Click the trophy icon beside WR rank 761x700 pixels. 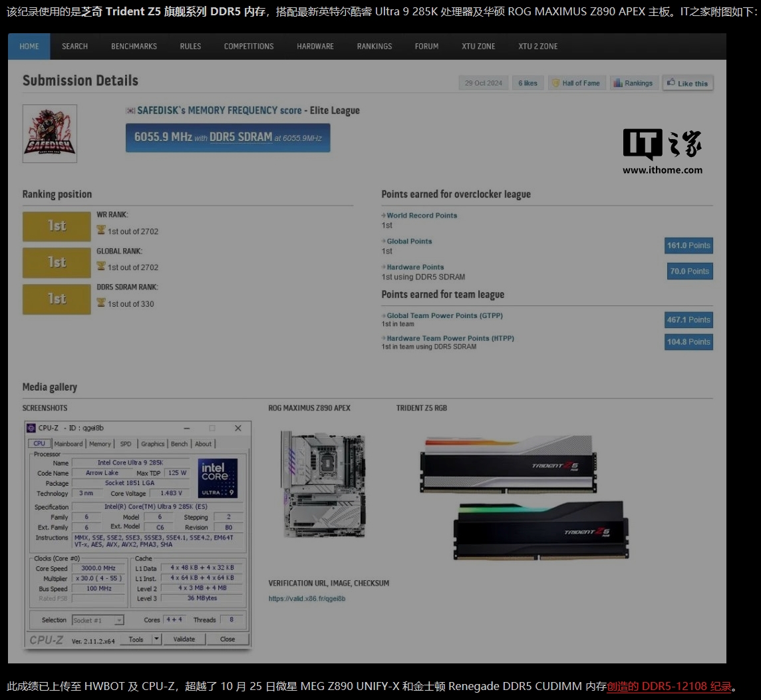[101, 230]
